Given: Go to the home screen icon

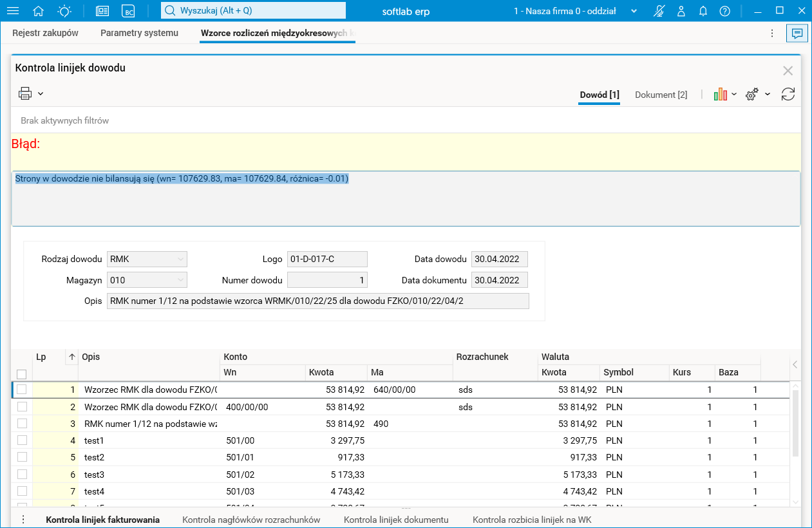Looking at the screenshot, I should [39, 11].
